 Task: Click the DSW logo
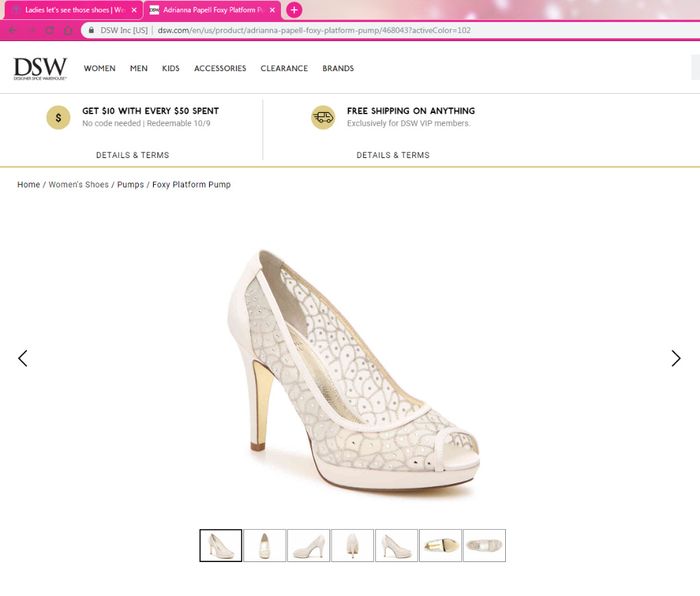click(40, 69)
